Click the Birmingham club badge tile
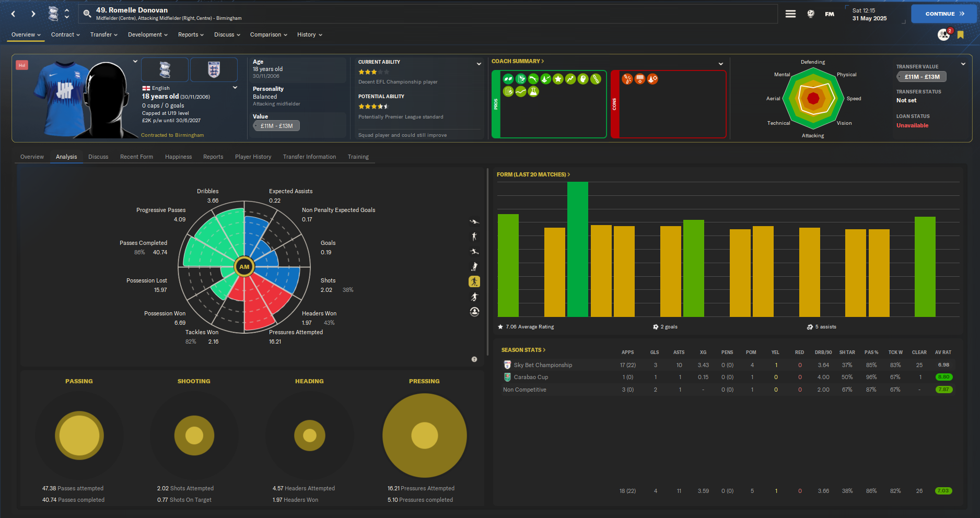The width and height of the screenshot is (980, 518). (x=165, y=69)
